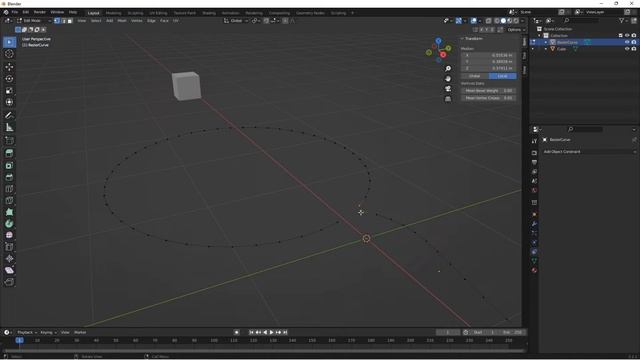Select the Rotate tool
This screenshot has width=640, height=360.
[9, 78]
